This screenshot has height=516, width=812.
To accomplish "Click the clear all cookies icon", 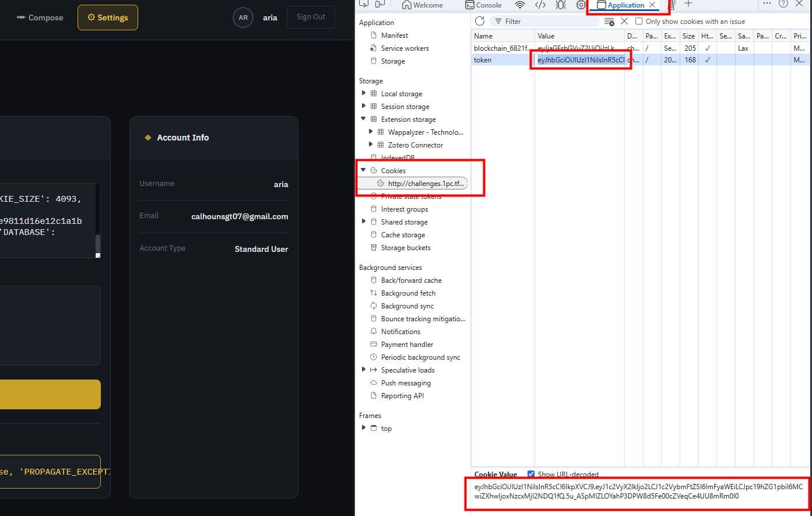I will 609,22.
